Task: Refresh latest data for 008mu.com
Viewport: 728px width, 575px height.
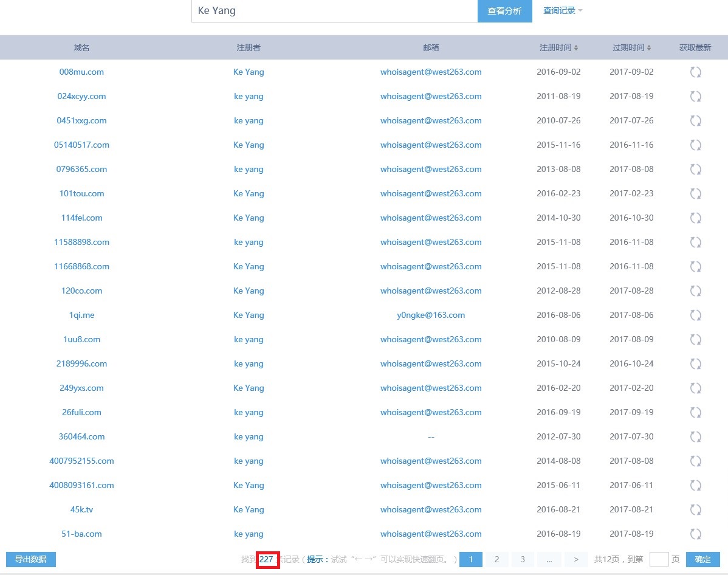Action: pos(695,72)
